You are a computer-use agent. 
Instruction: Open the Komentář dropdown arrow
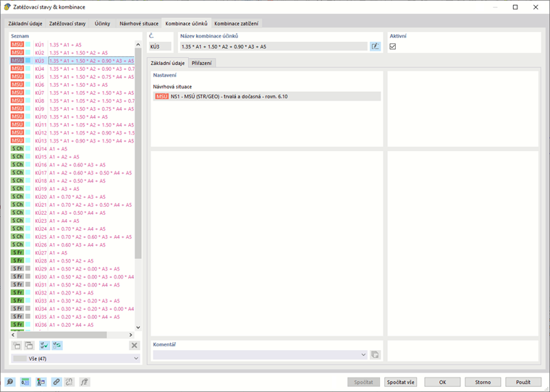point(363,354)
